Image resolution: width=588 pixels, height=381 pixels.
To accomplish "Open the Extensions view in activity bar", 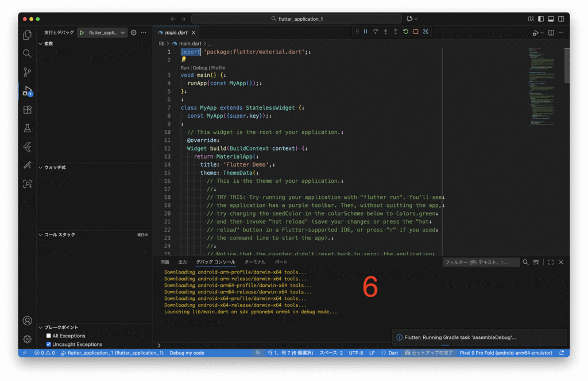I will point(27,109).
